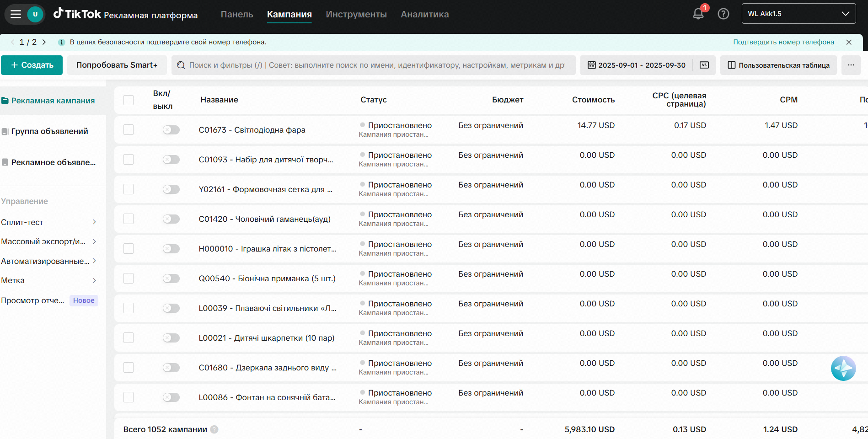Open the floating AI assistant button
Viewport: 868px width, 439px height.
pos(843,368)
